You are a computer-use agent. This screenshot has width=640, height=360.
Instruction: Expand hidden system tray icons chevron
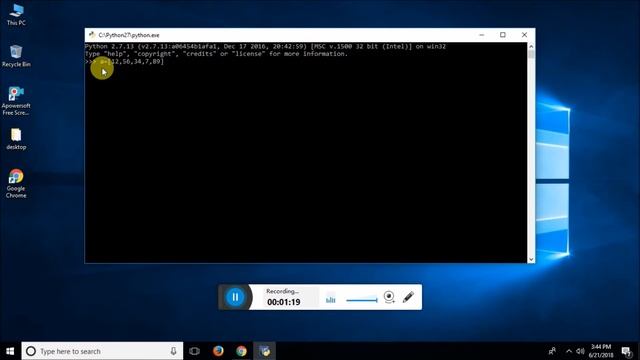[x=569, y=351]
